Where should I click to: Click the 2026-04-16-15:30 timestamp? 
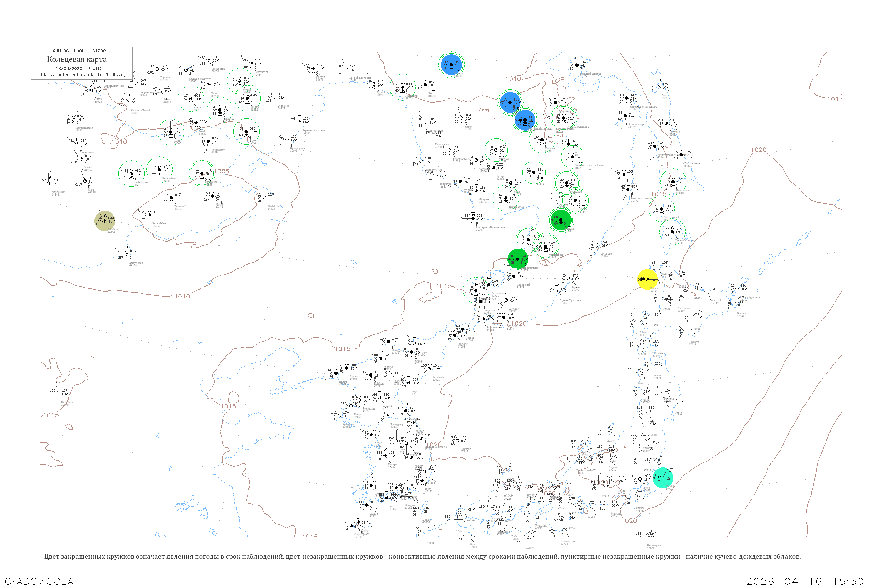coord(805,581)
